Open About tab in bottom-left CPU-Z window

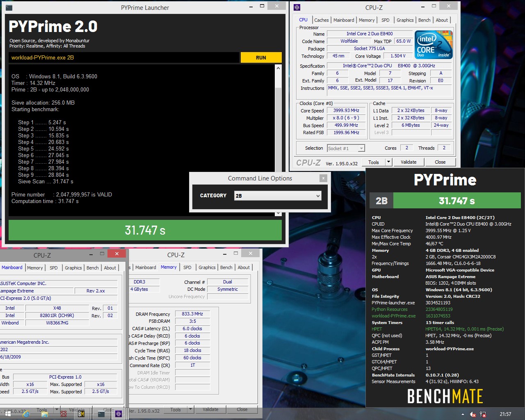[x=110, y=268]
